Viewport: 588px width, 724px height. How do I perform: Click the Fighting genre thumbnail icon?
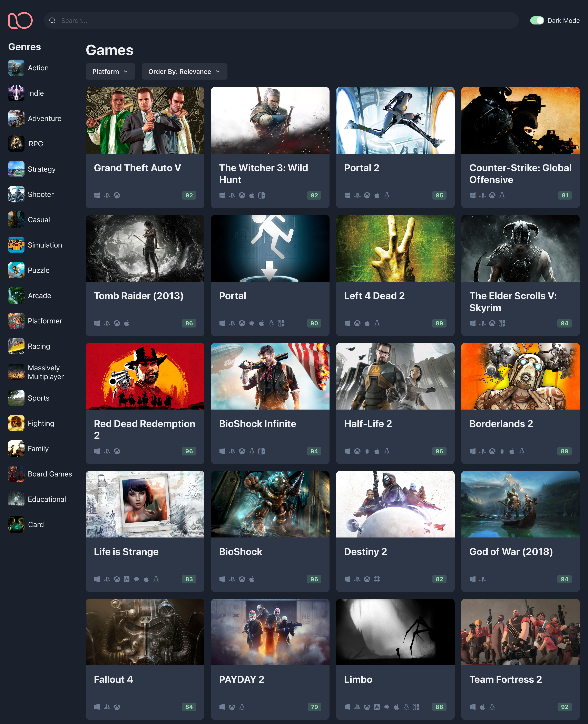(x=16, y=423)
